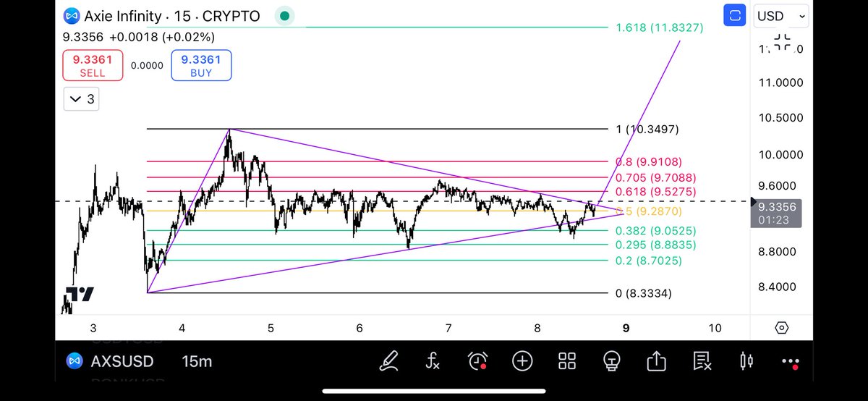The width and height of the screenshot is (868, 401).
Task: Open the three-dots more menu
Action: 791,361
